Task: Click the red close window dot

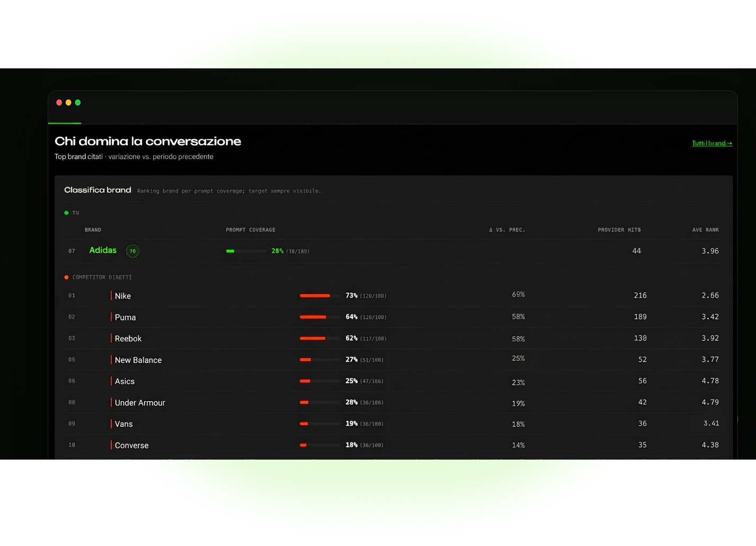Action: [x=59, y=102]
